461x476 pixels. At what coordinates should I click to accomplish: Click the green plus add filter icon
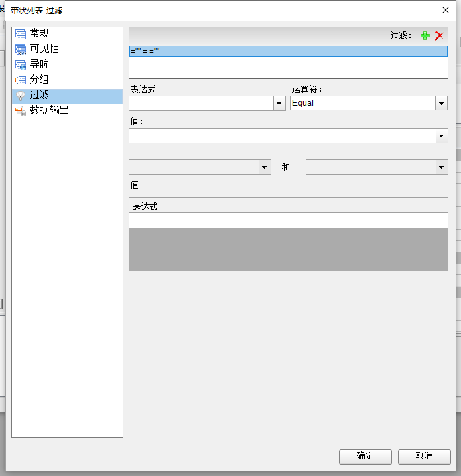tap(425, 36)
